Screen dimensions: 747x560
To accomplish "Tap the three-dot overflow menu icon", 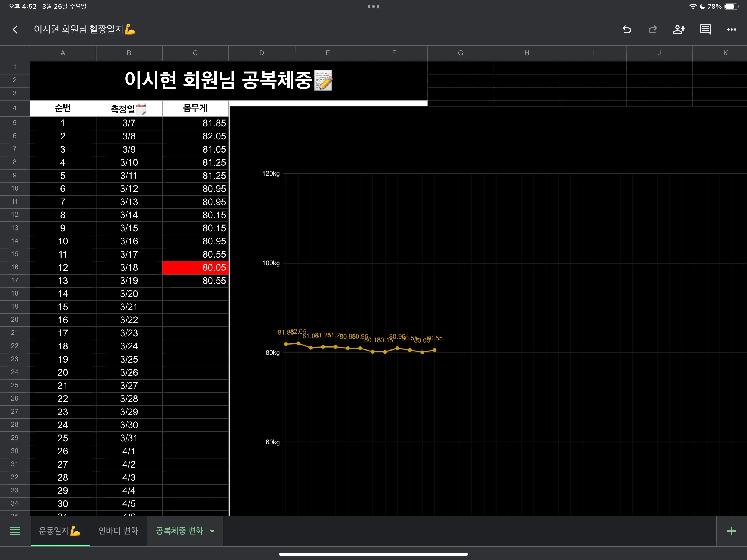I will (x=731, y=29).
